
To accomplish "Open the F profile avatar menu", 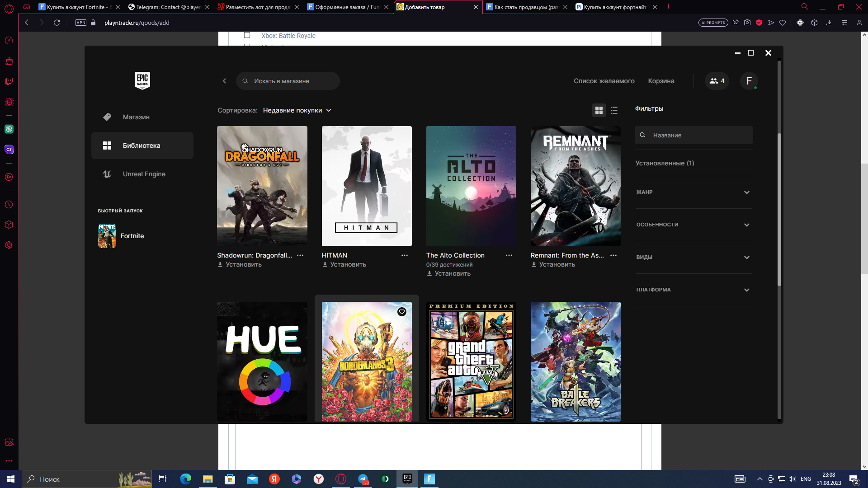I will pyautogui.click(x=749, y=81).
